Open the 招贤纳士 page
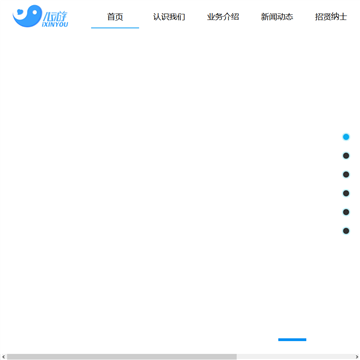The height and width of the screenshot is (360, 360). (331, 17)
